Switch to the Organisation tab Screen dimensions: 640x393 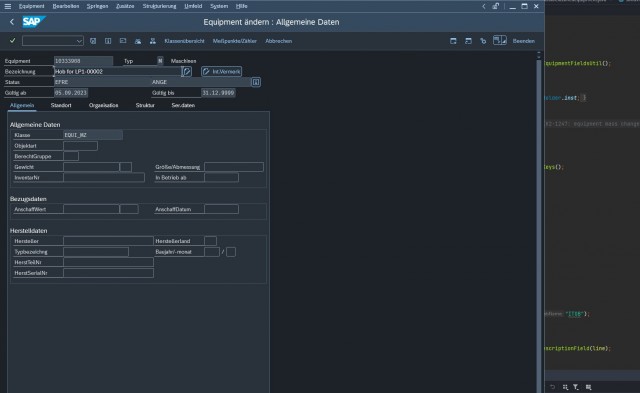[x=103, y=105]
